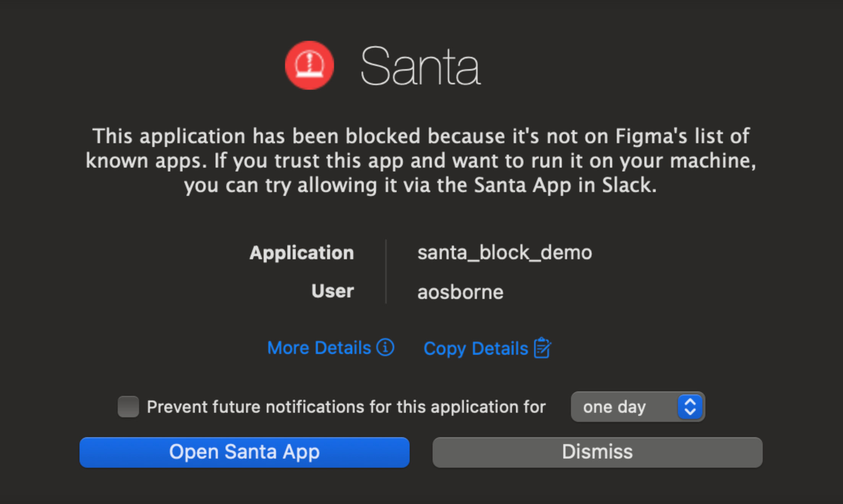The image size is (843, 504).
Task: Click the red Santa logo icon
Action: (x=310, y=65)
